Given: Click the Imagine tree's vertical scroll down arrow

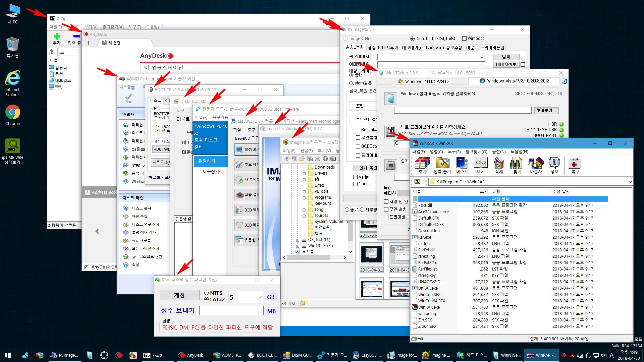Looking at the screenshot, I should coord(351,252).
